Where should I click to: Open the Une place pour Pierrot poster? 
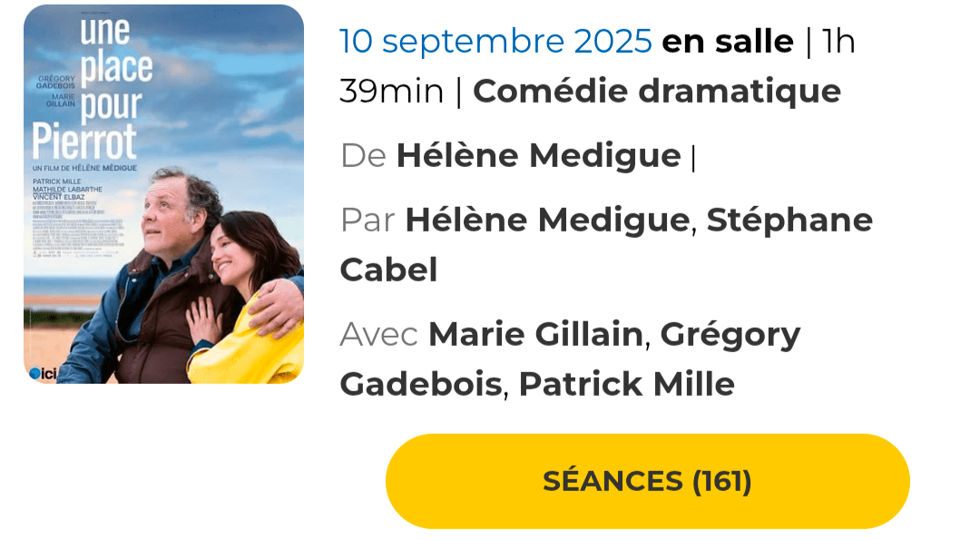(163, 194)
